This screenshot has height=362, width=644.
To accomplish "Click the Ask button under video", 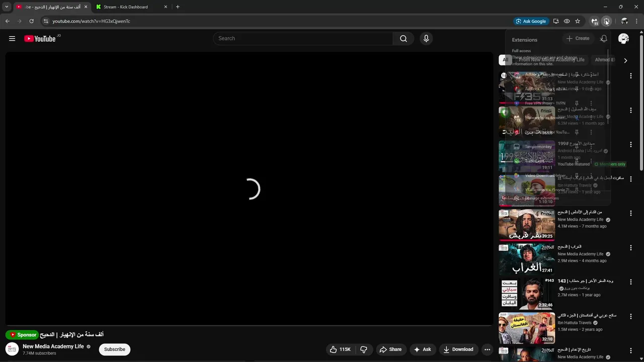I will tap(422, 349).
